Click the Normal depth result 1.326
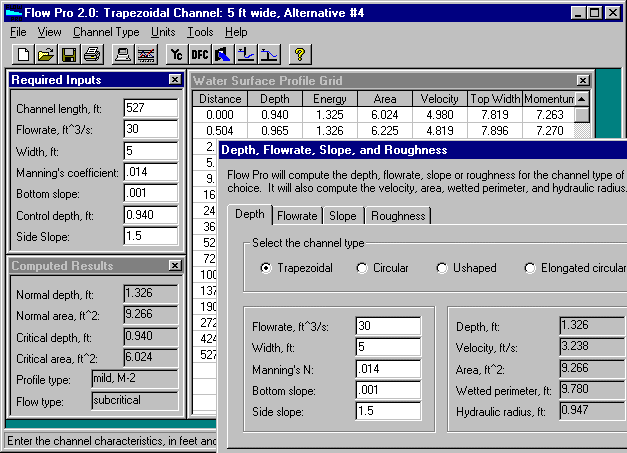The image size is (627, 453). pyautogui.click(x=151, y=293)
